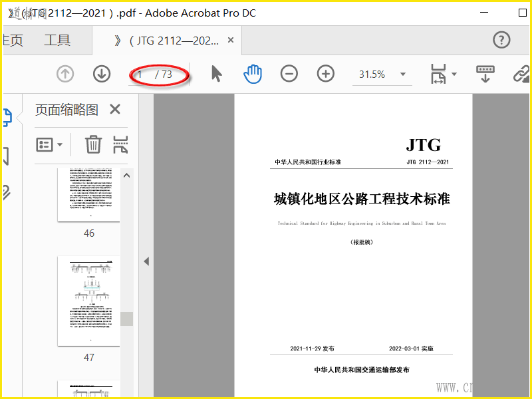Viewport: 532px width, 399px height.
Task: Switch to the 工具 tab
Action: click(x=57, y=41)
